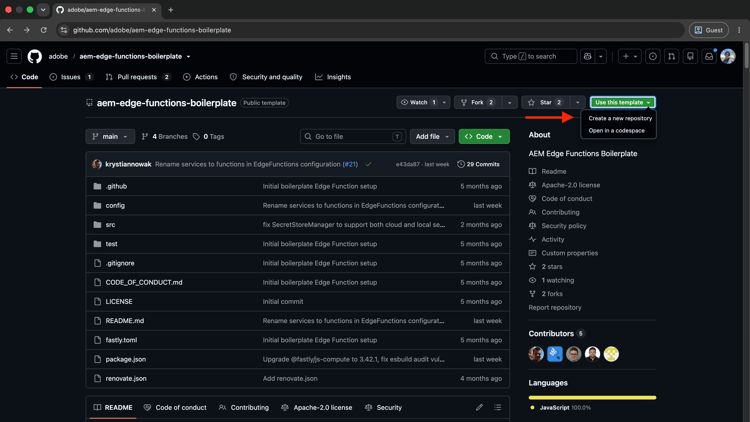Screen dimensions: 750x422
Task: Go to GitHub home via Octocat logo
Action: tap(34, 56)
